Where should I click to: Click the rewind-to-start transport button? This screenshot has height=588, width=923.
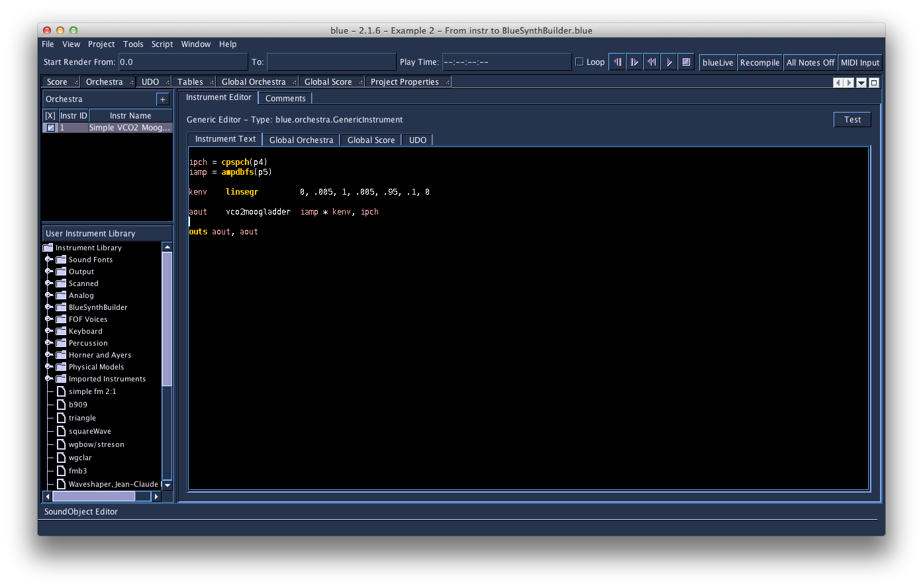(x=652, y=62)
